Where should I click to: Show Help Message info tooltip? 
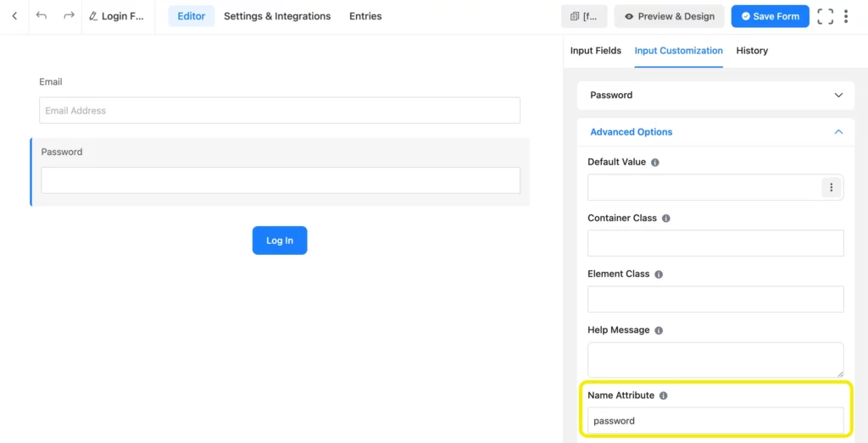pos(659,330)
